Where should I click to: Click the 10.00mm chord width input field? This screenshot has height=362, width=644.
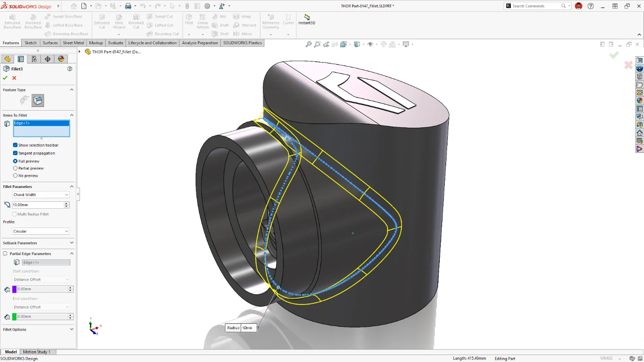click(x=38, y=205)
